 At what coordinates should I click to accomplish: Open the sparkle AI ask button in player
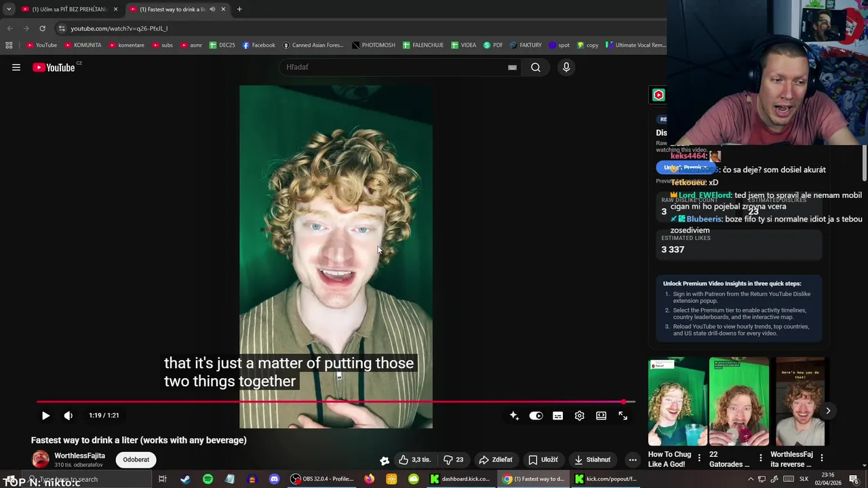pos(514,415)
